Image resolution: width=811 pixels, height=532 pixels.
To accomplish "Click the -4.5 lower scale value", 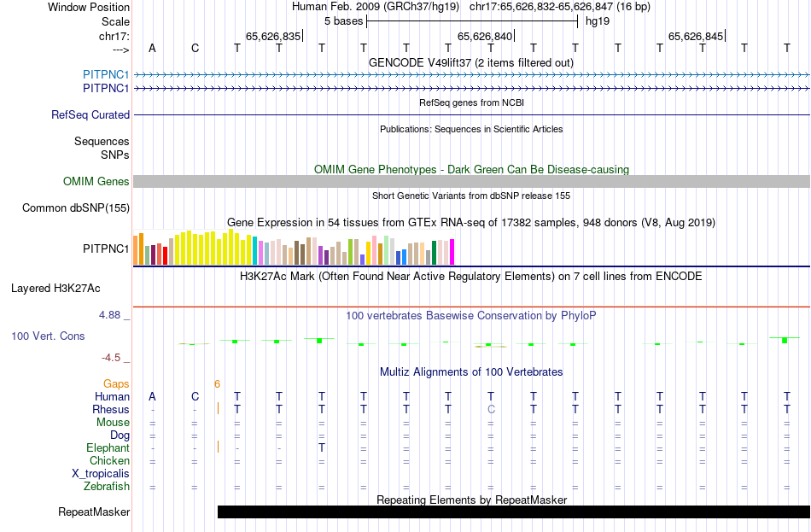I will tap(111, 358).
